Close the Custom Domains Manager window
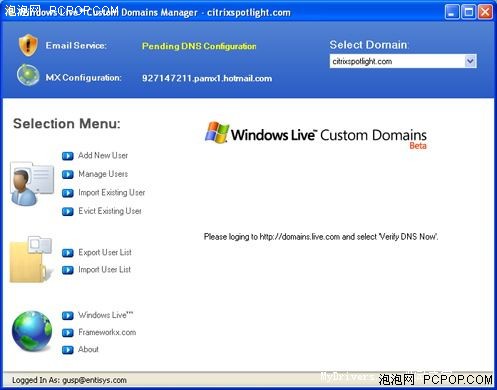Screen dimensions: 497x390 pyautogui.click(x=485, y=12)
